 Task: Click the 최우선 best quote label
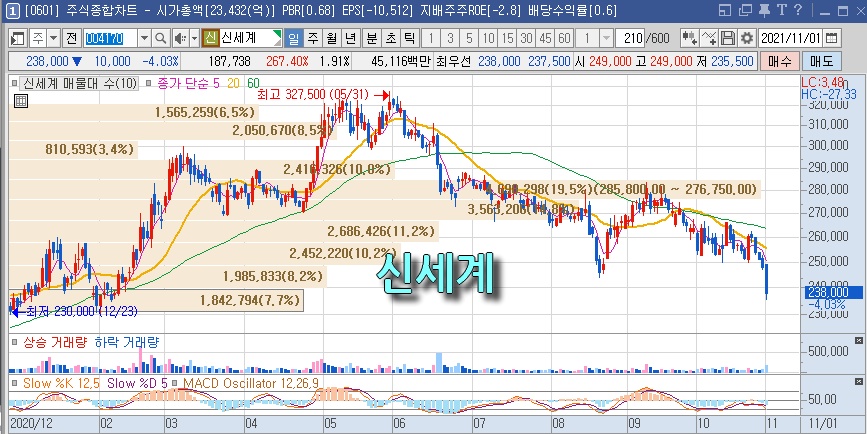click(x=453, y=61)
